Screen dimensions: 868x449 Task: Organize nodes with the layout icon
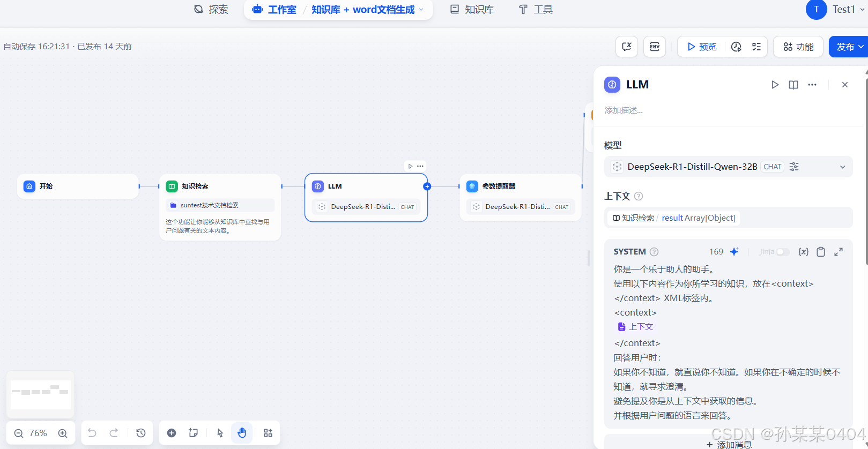pyautogui.click(x=268, y=433)
